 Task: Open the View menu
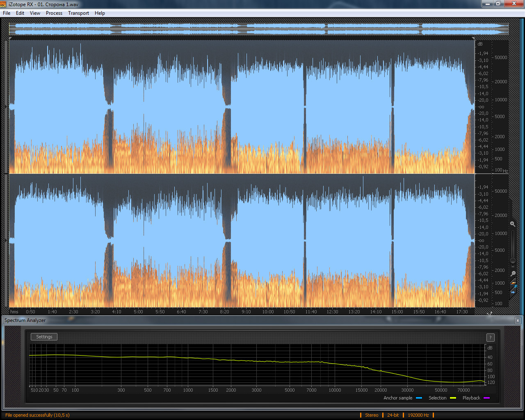tap(35, 13)
